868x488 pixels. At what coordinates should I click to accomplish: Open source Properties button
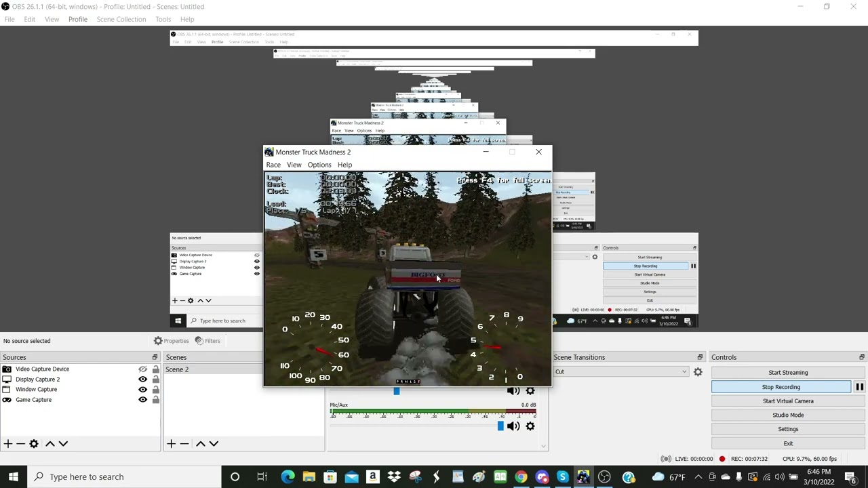click(172, 341)
